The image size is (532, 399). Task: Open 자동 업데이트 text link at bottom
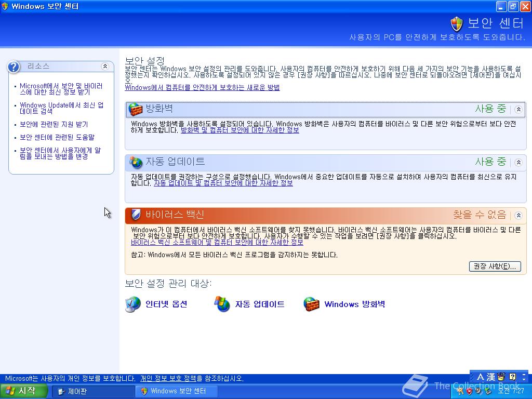[260, 304]
